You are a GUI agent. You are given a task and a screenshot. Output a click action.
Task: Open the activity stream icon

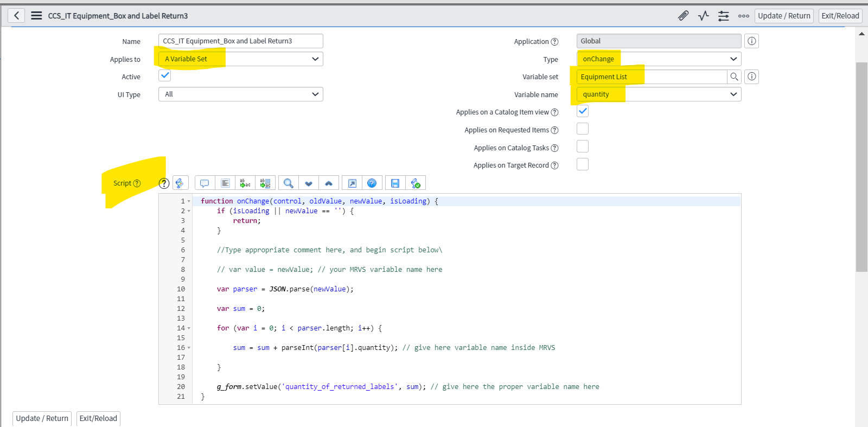[x=704, y=16]
